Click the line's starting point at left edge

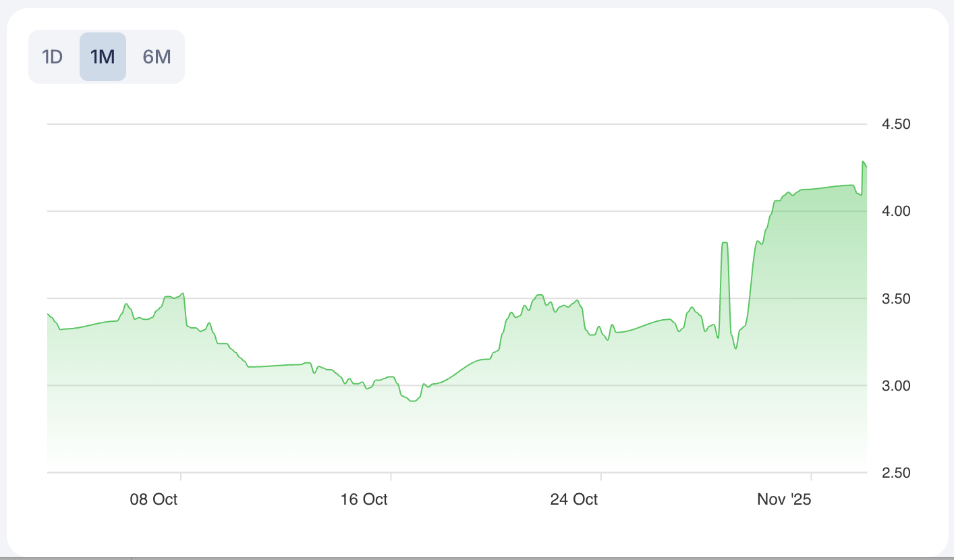[48, 314]
